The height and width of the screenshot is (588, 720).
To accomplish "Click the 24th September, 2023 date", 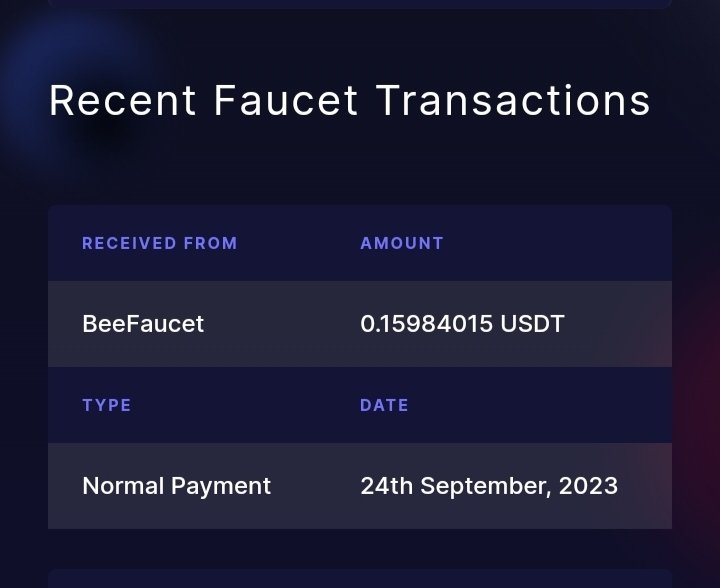I will coord(489,486).
